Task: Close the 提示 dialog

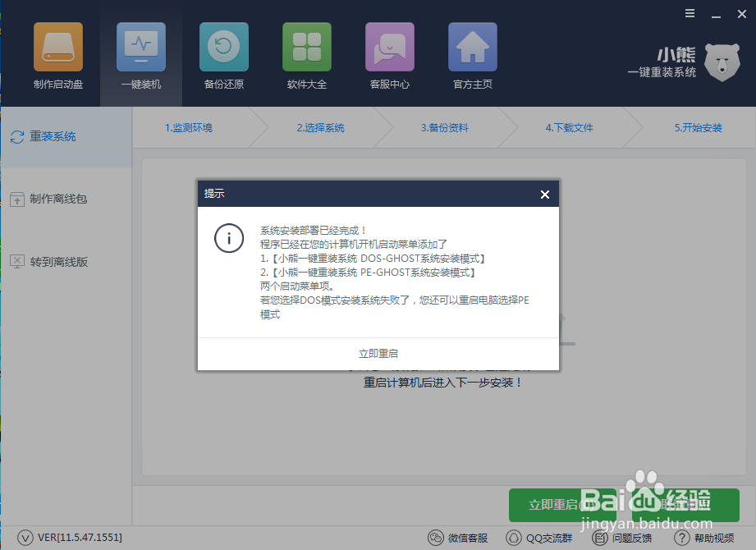Action: pyautogui.click(x=544, y=195)
